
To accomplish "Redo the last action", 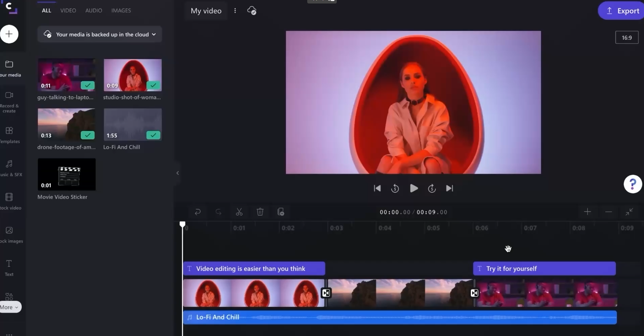I will point(218,212).
